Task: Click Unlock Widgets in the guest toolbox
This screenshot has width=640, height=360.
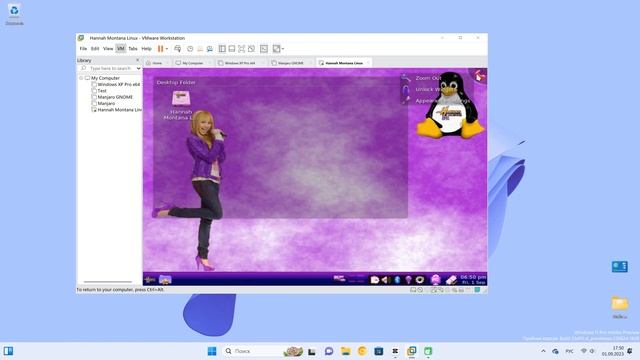Action: pos(429,89)
